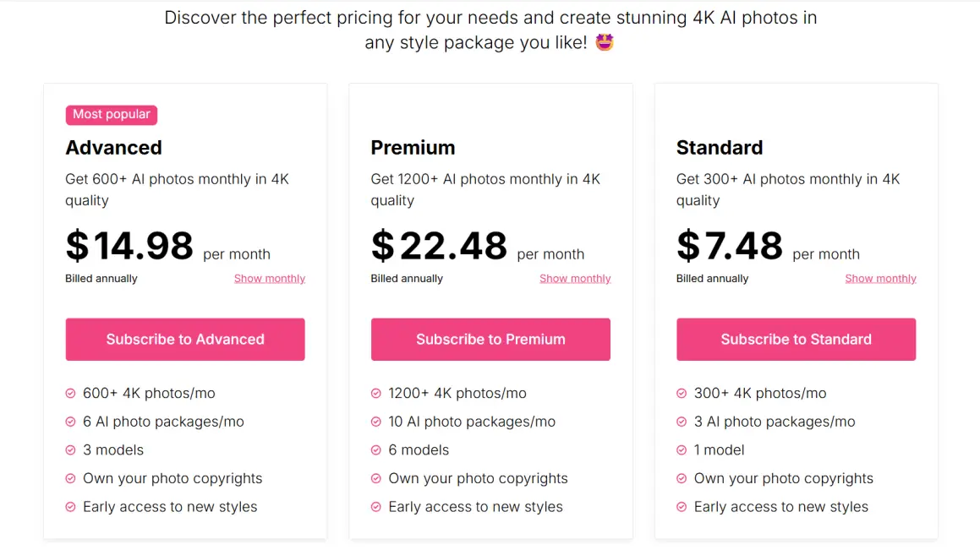The width and height of the screenshot is (980, 550).
Task: Click checkmark icon beside 6 AI photo packages/mo
Action: 71,422
